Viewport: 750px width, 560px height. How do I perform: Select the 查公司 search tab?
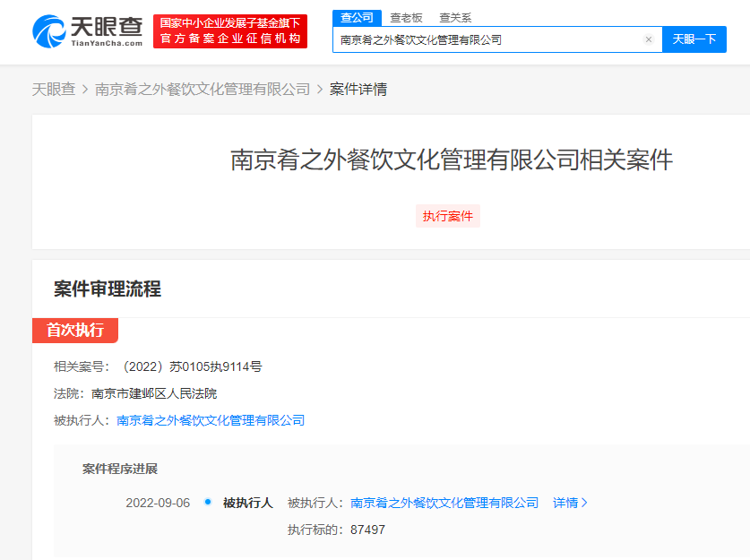coord(357,17)
